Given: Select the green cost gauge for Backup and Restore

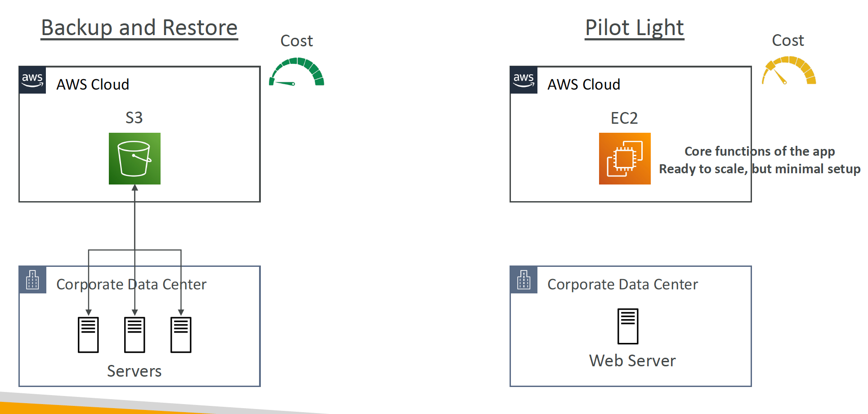Looking at the screenshot, I should 296,72.
